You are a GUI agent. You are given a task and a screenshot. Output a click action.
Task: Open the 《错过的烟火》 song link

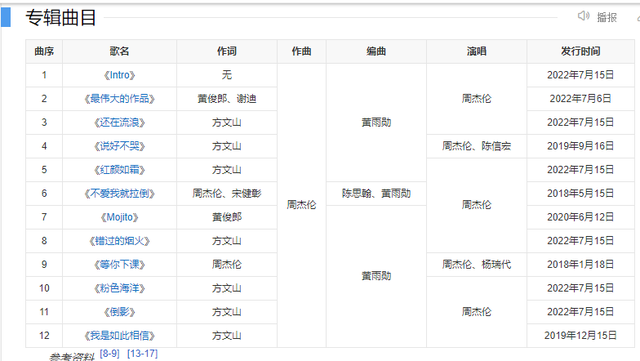119,241
